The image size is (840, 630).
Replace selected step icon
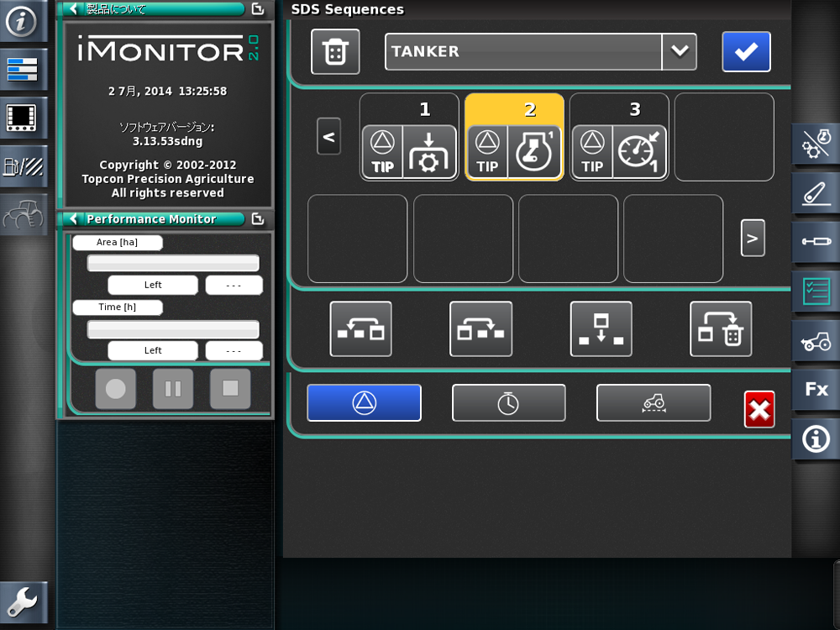click(x=601, y=329)
